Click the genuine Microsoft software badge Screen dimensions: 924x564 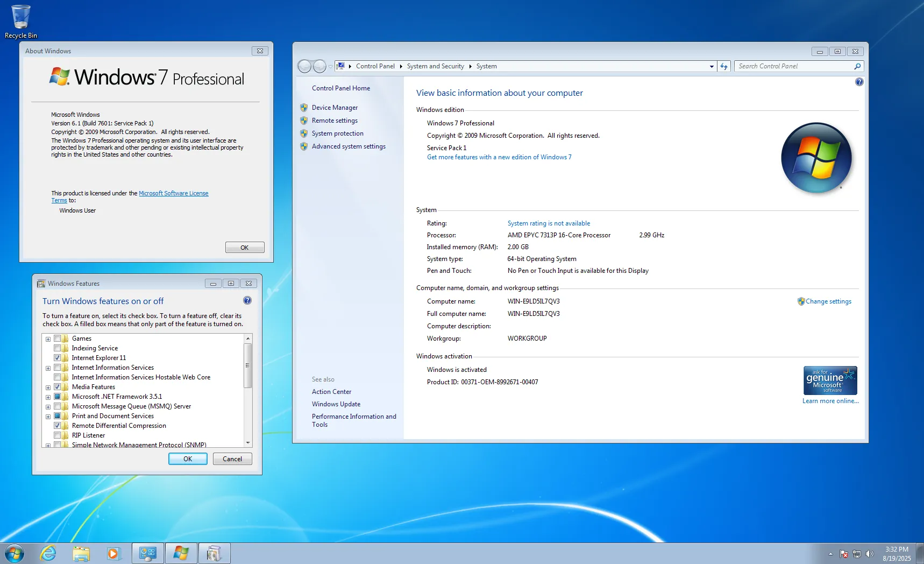pyautogui.click(x=830, y=380)
